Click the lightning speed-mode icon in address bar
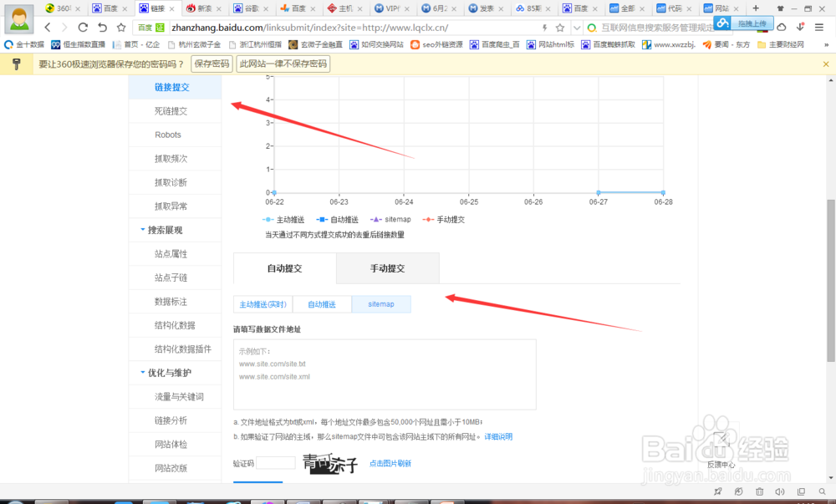The height and width of the screenshot is (504, 836). (544, 28)
